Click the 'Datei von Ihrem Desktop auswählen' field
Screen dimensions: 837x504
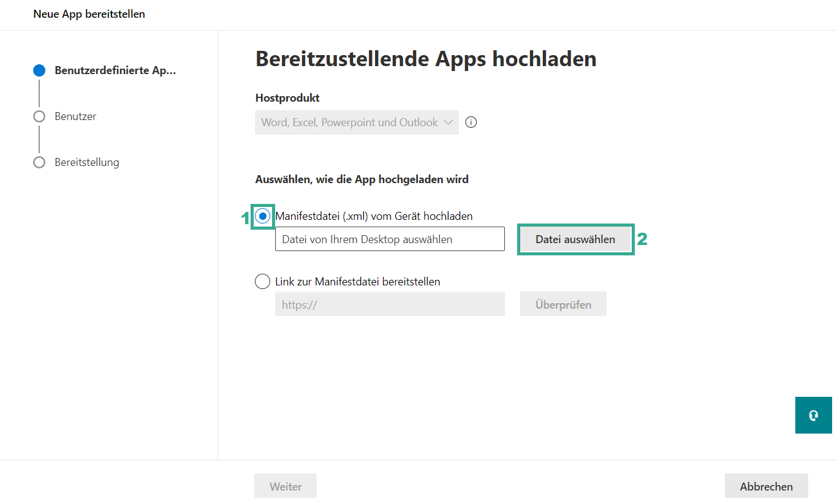click(x=390, y=239)
